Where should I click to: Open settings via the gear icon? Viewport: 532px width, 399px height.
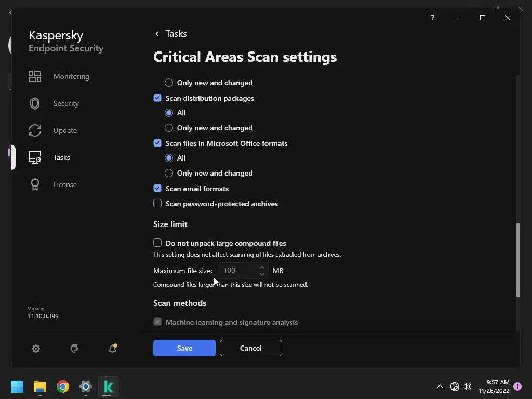click(36, 349)
